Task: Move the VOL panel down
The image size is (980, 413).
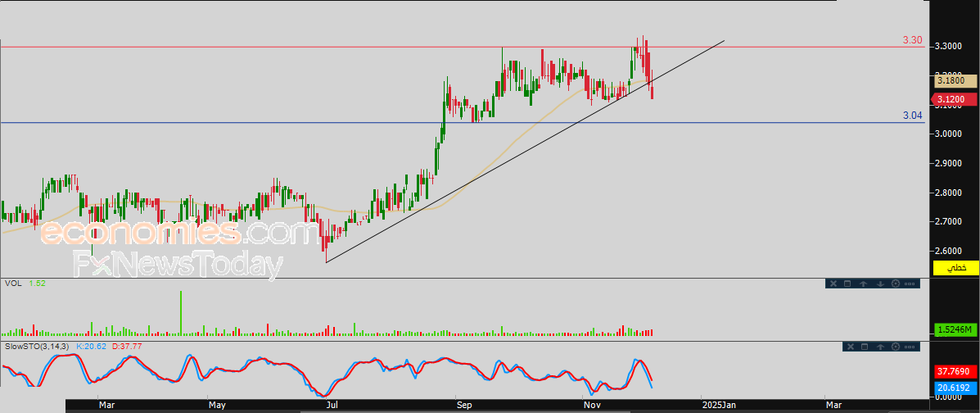Action: 880,284
